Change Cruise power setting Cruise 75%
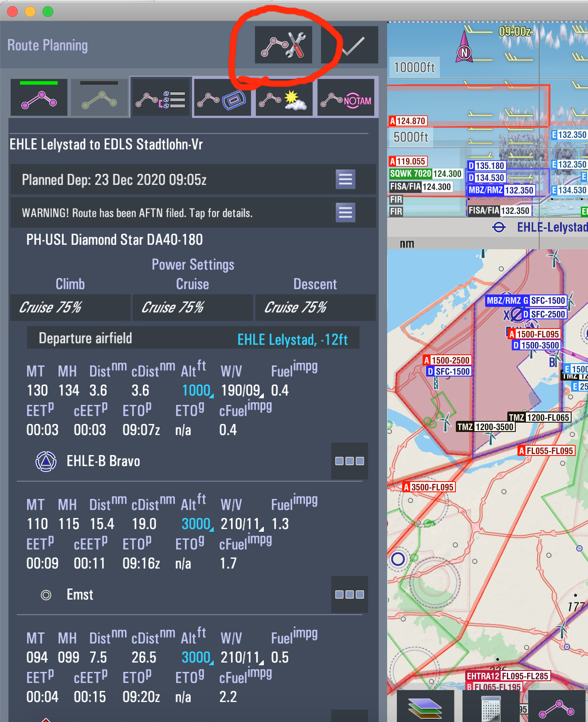The height and width of the screenshot is (722, 588). pos(192,307)
